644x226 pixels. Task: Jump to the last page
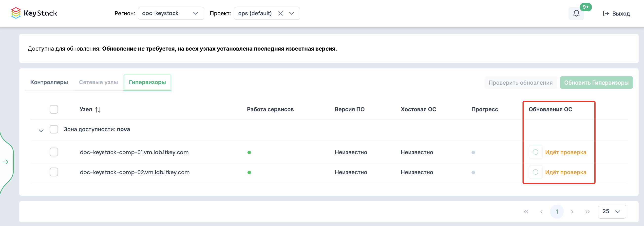click(587, 212)
